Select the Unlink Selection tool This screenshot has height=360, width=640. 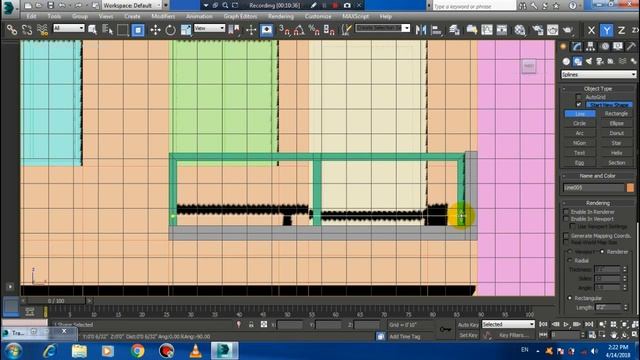(x=27, y=30)
